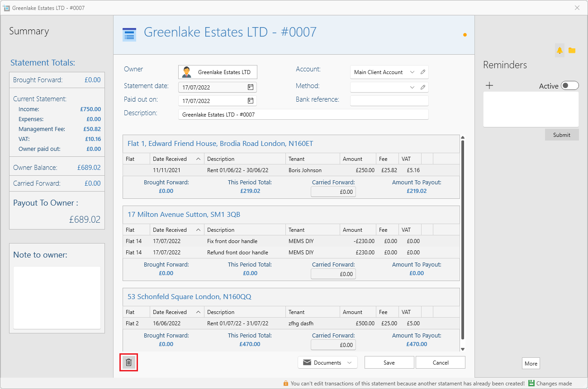Click the Description input field

(x=303, y=115)
